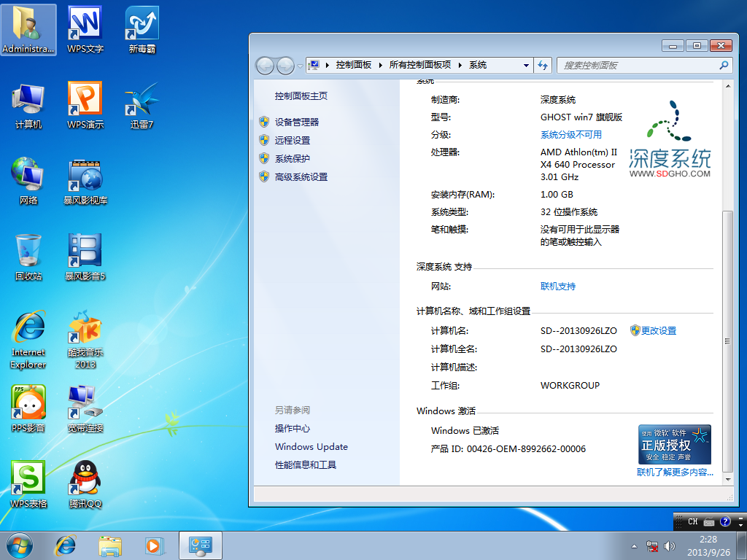This screenshot has width=747, height=560.
Task: Go back in the Control Panel window
Action: (x=265, y=66)
